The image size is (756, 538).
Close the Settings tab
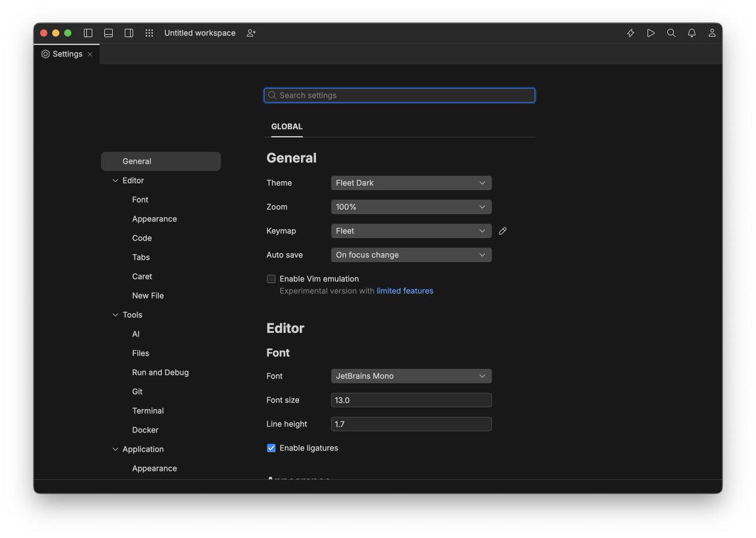[90, 54]
